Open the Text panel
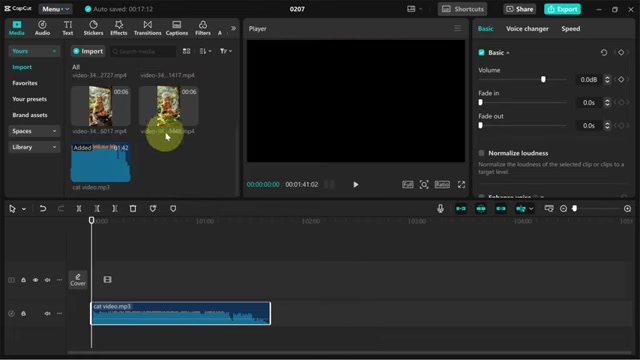 click(x=68, y=28)
